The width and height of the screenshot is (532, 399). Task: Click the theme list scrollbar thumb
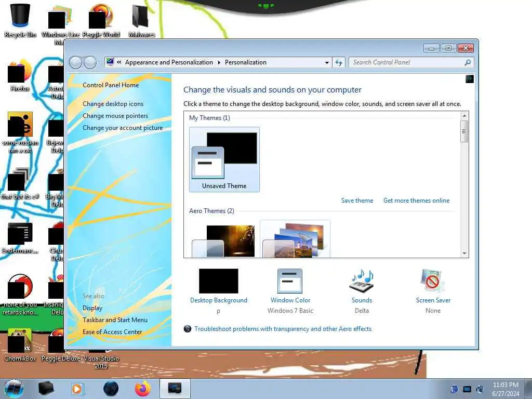(464, 131)
